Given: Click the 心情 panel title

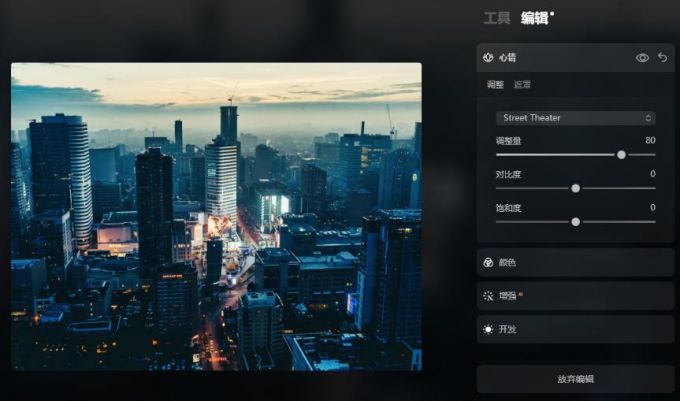Looking at the screenshot, I should 507,58.
